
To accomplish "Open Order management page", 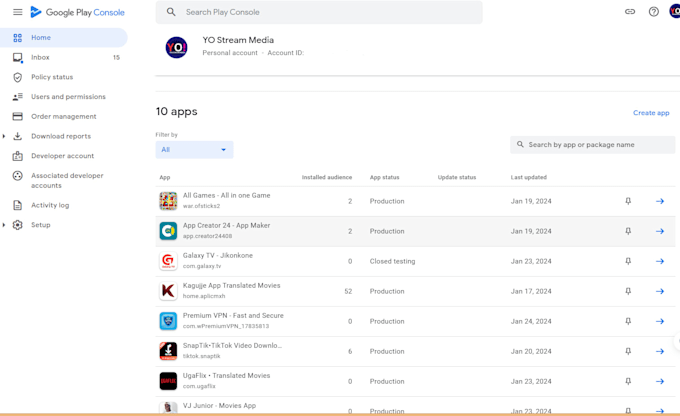I will tap(64, 116).
